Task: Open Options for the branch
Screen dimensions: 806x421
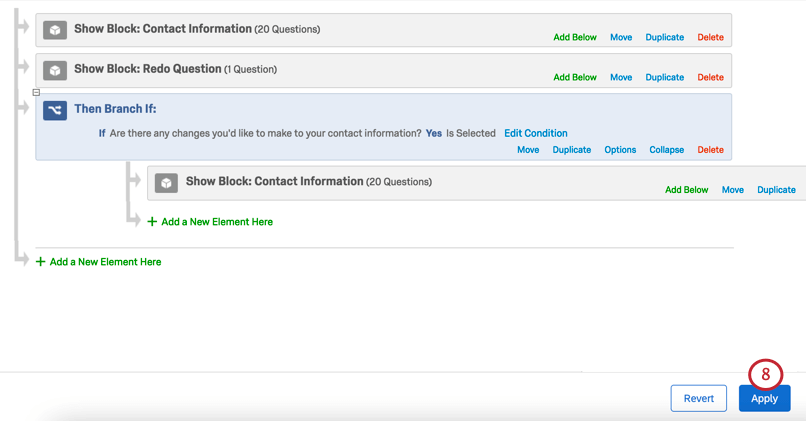Action: [x=620, y=150]
